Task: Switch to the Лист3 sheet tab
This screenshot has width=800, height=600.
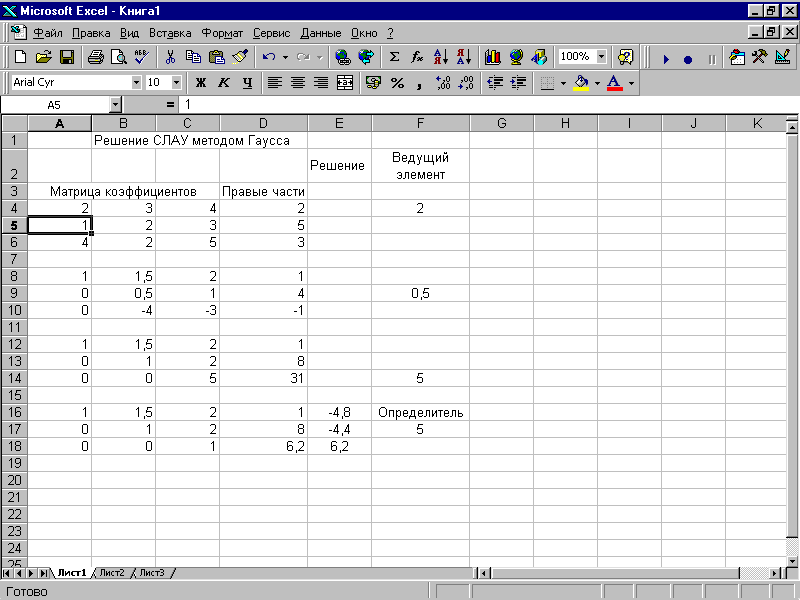Action: point(152,573)
